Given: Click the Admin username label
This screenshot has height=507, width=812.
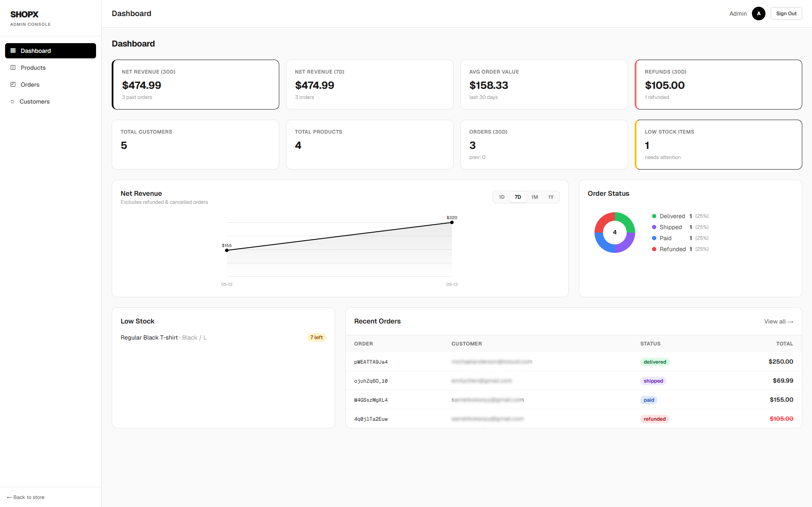Looking at the screenshot, I should (738, 14).
